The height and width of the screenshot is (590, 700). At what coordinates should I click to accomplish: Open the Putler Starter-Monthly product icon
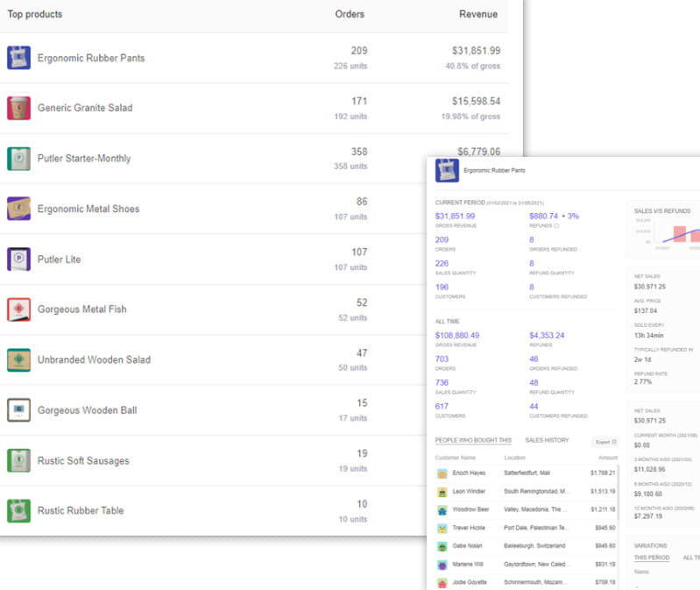click(18, 159)
